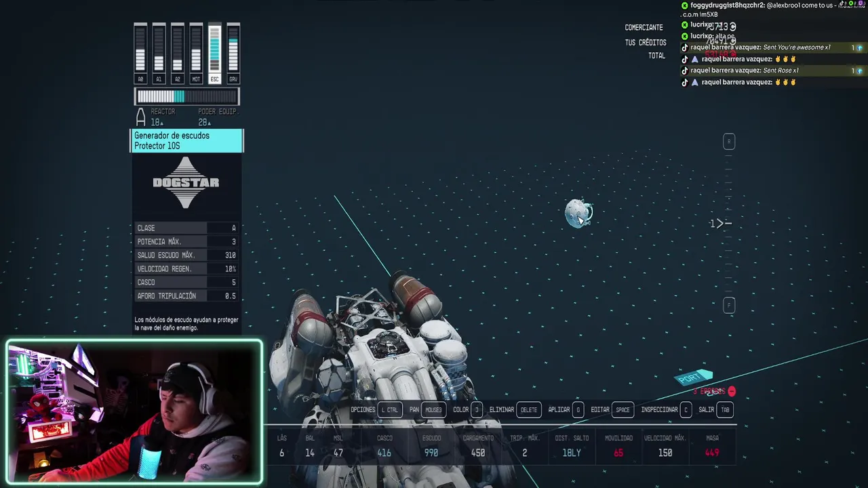Click the F key at bottom of height ruler
This screenshot has height=488, width=868.
click(729, 305)
